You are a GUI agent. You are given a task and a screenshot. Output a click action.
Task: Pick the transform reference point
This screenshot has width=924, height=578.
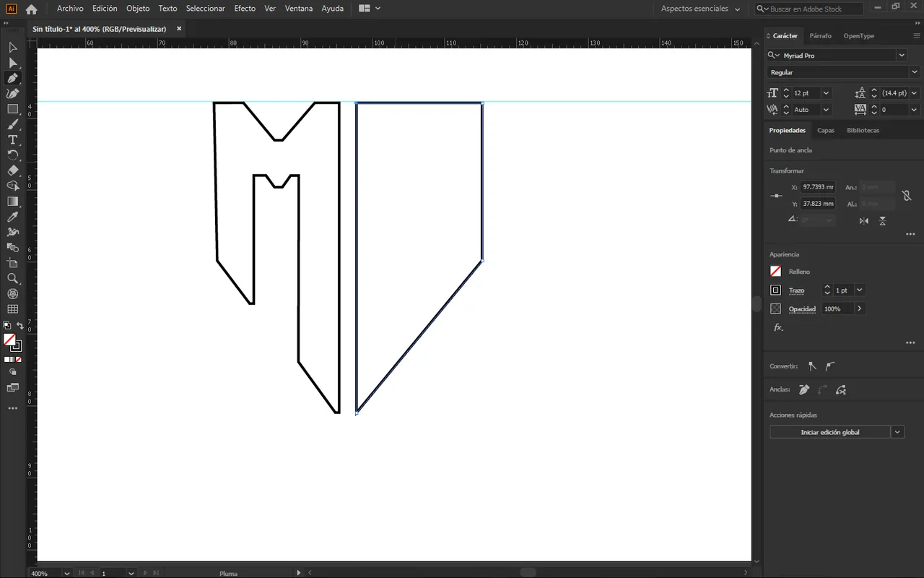[777, 196]
